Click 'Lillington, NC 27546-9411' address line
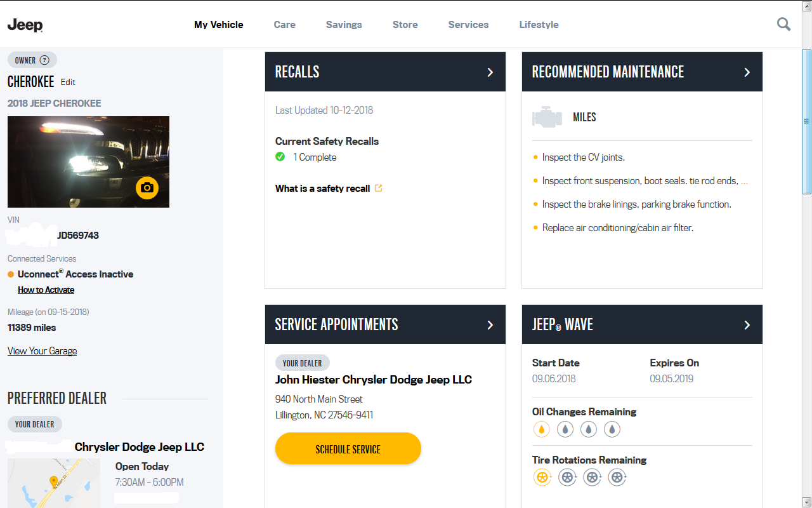812x508 pixels. click(x=324, y=415)
